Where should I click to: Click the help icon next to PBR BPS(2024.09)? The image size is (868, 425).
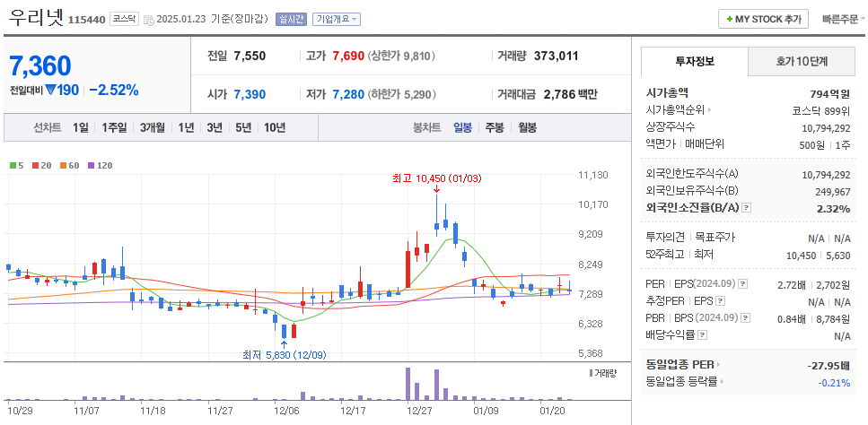click(x=746, y=317)
